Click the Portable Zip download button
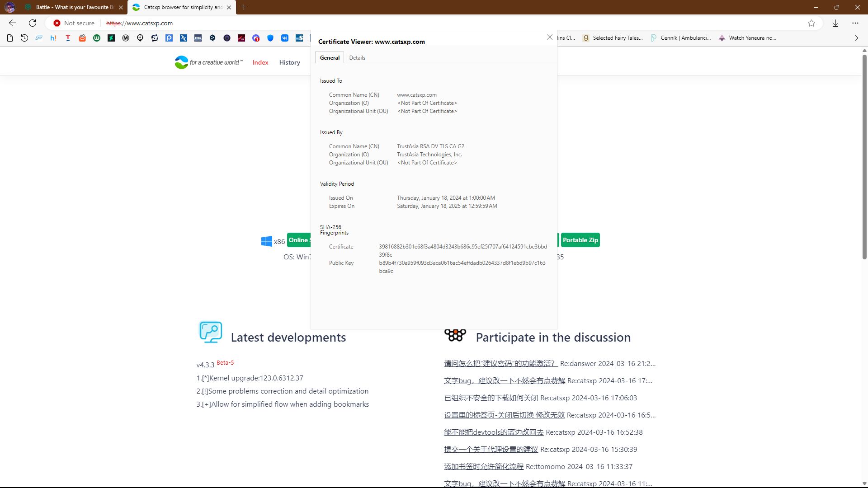This screenshot has height=488, width=868. click(580, 240)
